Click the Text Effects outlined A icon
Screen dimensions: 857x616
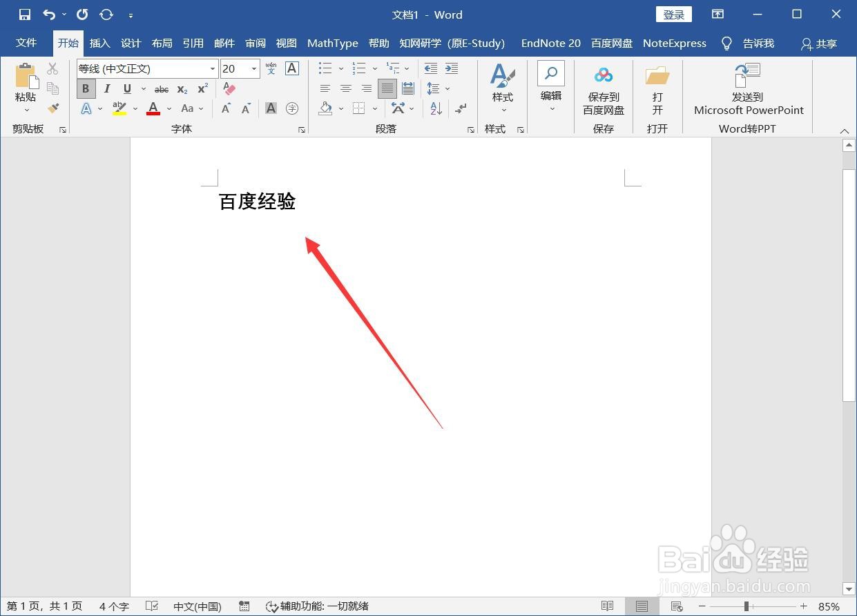tap(86, 108)
